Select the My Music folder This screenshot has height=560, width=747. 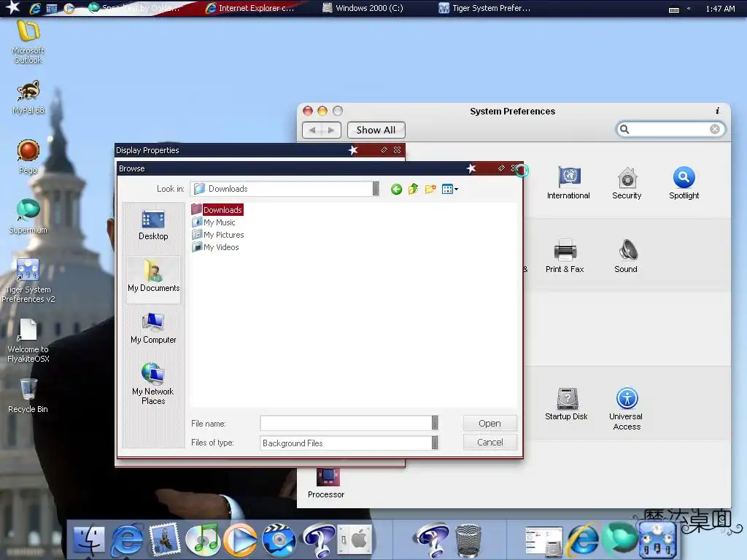coord(214,222)
